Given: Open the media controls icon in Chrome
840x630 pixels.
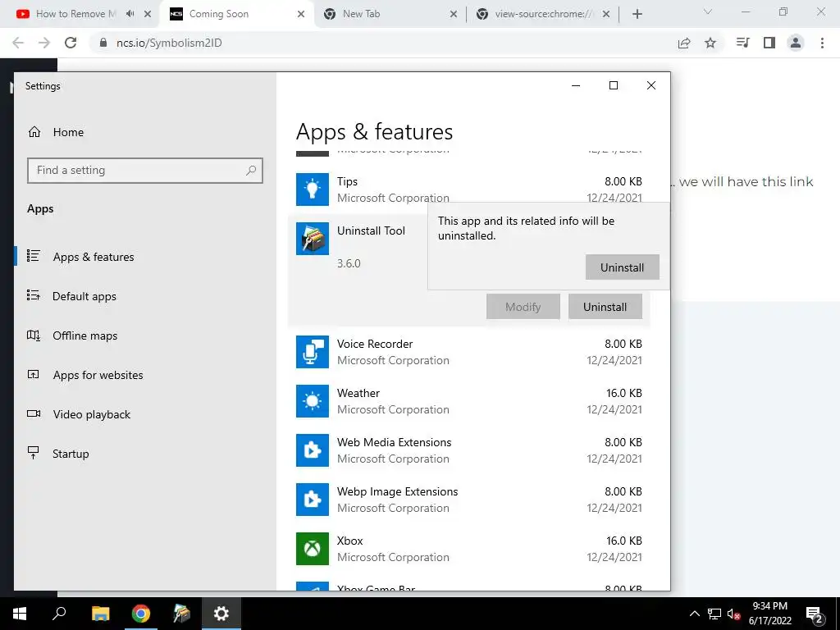Looking at the screenshot, I should [x=742, y=43].
